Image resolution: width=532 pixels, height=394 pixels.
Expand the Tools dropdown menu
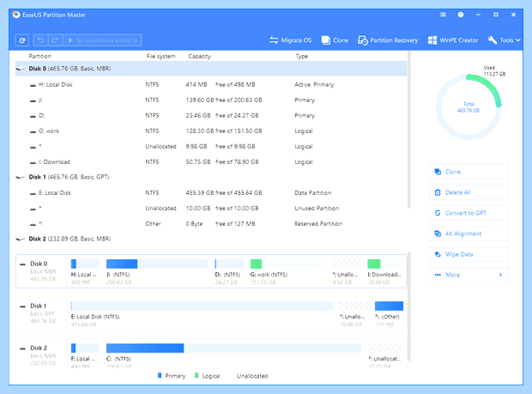(x=505, y=40)
